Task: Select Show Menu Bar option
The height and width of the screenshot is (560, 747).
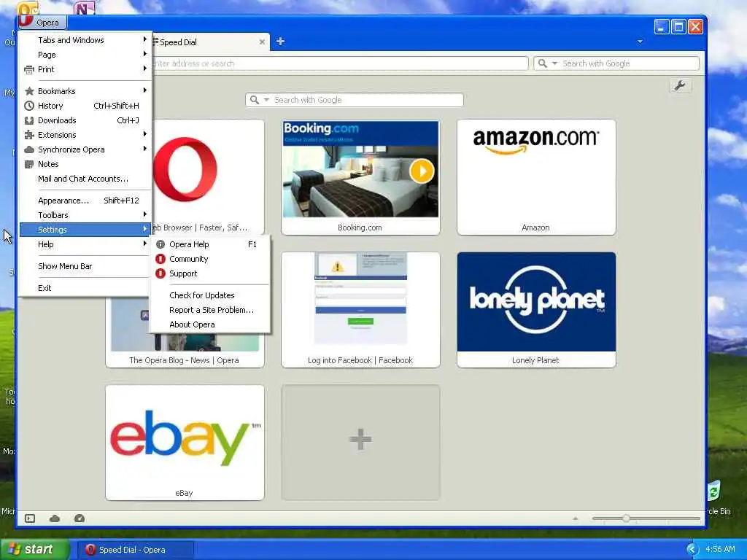Action: click(x=85, y=266)
